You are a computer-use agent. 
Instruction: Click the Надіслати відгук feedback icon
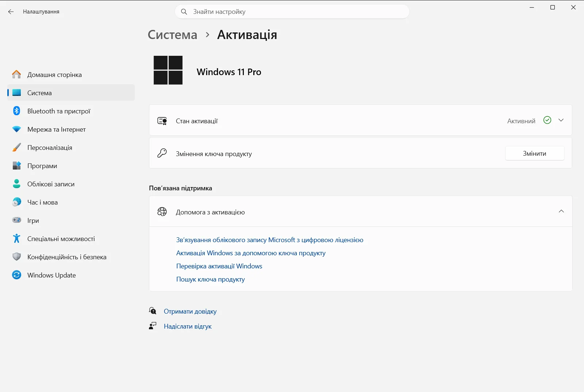coord(153,326)
